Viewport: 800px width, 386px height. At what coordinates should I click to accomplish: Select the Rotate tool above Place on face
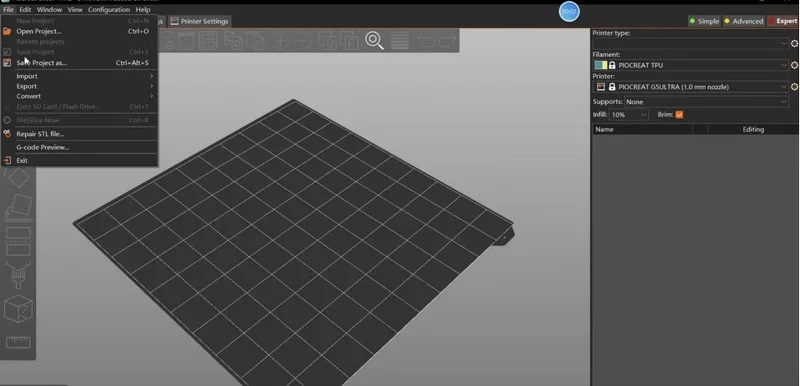click(18, 177)
